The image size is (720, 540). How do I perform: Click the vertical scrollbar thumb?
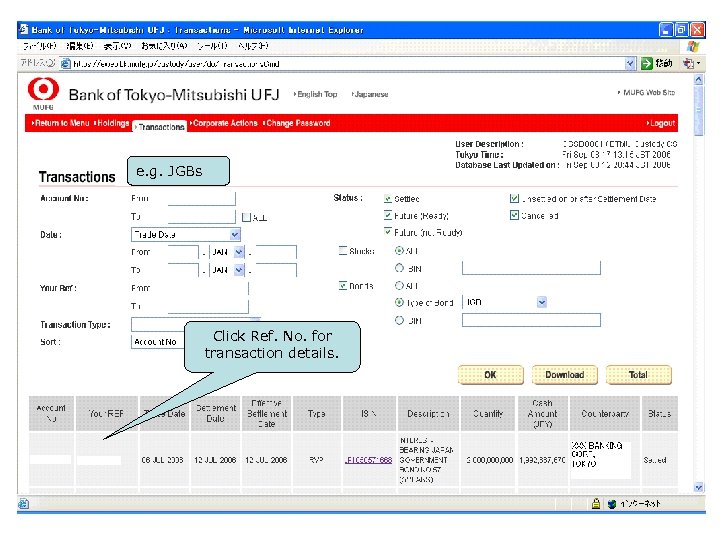[698, 111]
